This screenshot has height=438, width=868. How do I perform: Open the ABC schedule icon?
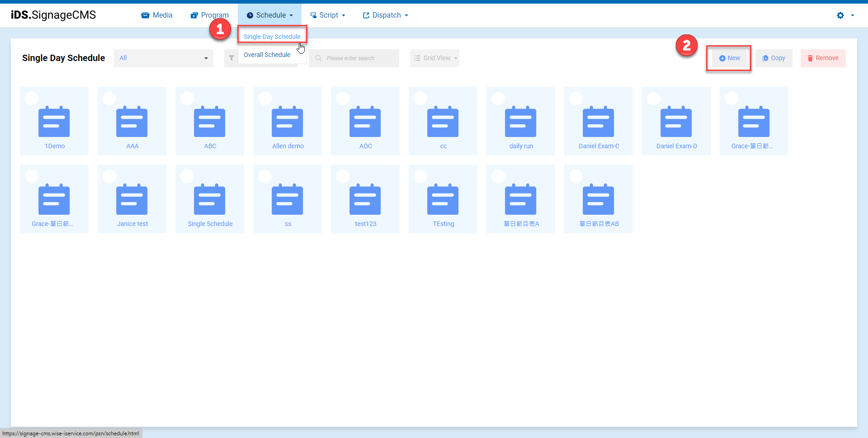(210, 122)
